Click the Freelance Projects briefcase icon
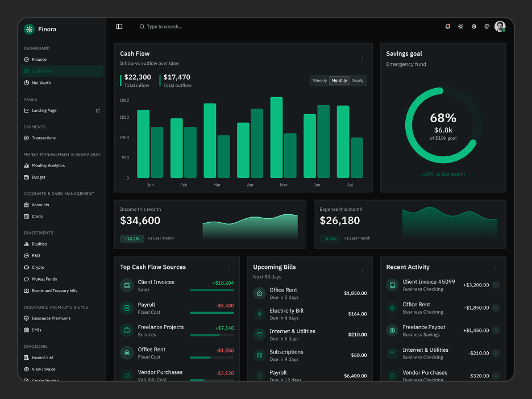Screen dimensions: 532x399 point(127,330)
